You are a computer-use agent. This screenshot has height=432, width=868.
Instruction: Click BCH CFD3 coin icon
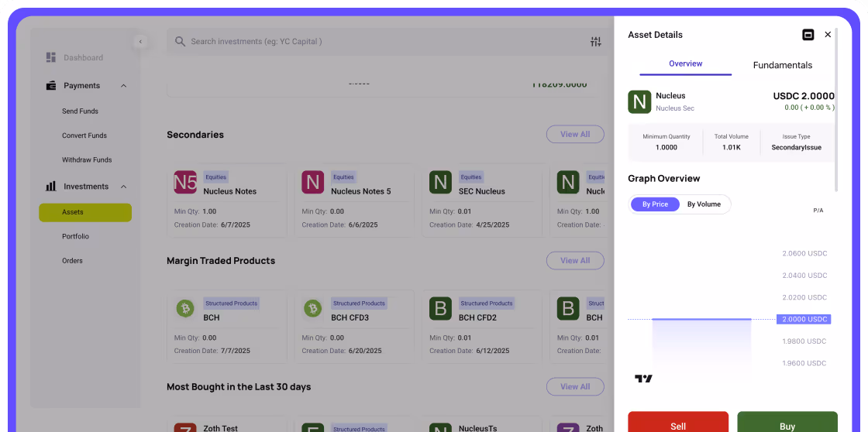click(313, 308)
